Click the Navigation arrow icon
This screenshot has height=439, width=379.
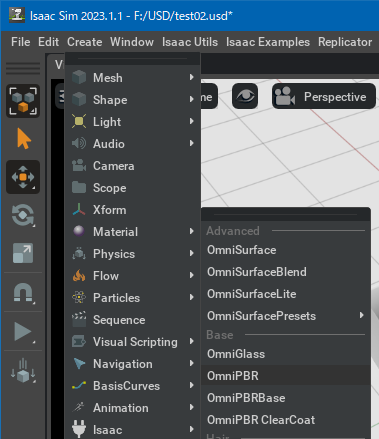click(x=79, y=363)
